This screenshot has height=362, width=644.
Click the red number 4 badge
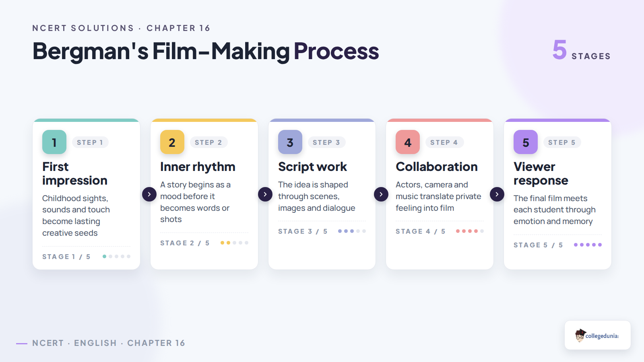click(408, 142)
